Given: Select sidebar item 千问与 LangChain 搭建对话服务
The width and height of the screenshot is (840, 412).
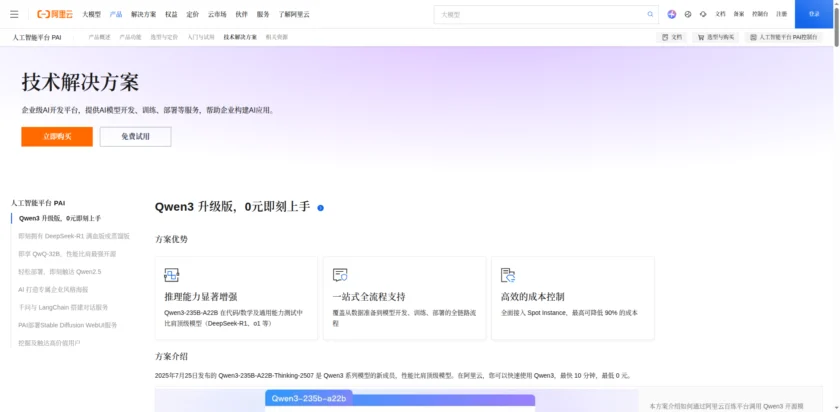Looking at the screenshot, I should point(63,308).
